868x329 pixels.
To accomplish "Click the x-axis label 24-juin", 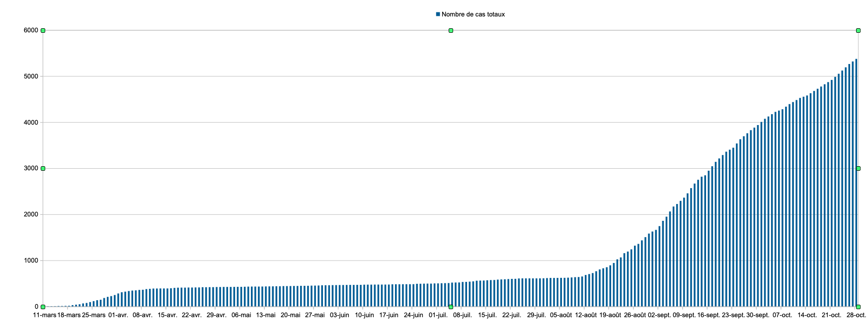I will [413, 315].
